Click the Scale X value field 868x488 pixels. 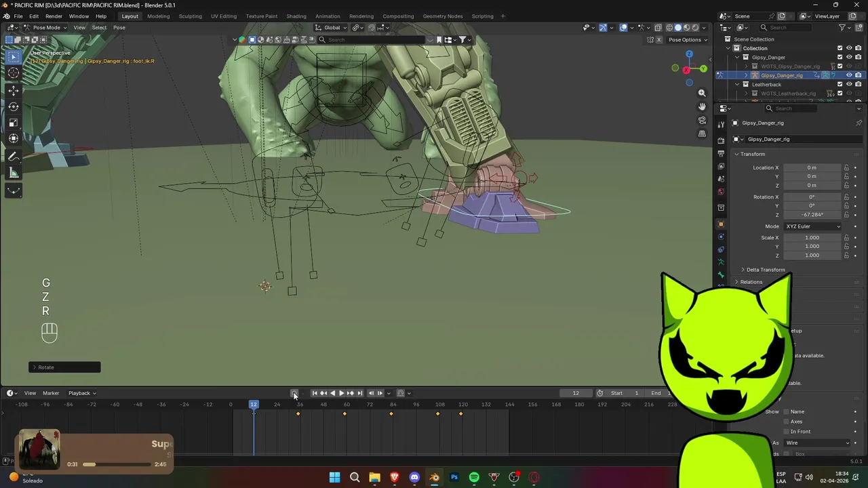click(812, 238)
